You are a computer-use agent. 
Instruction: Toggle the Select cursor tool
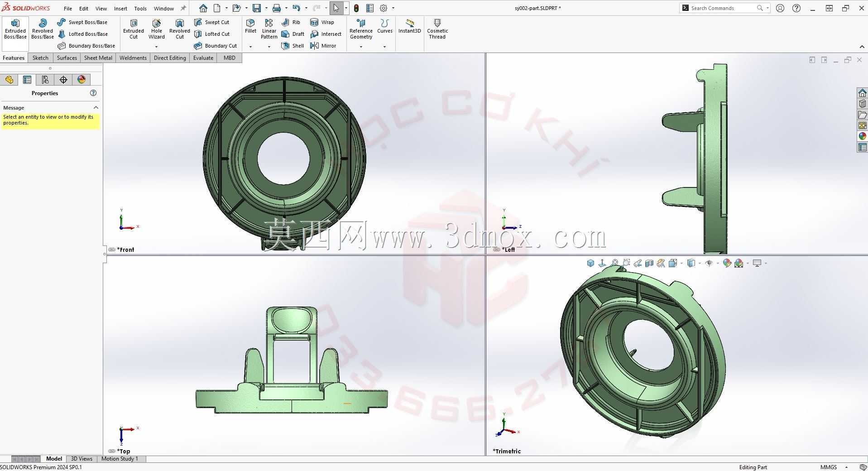tap(336, 8)
